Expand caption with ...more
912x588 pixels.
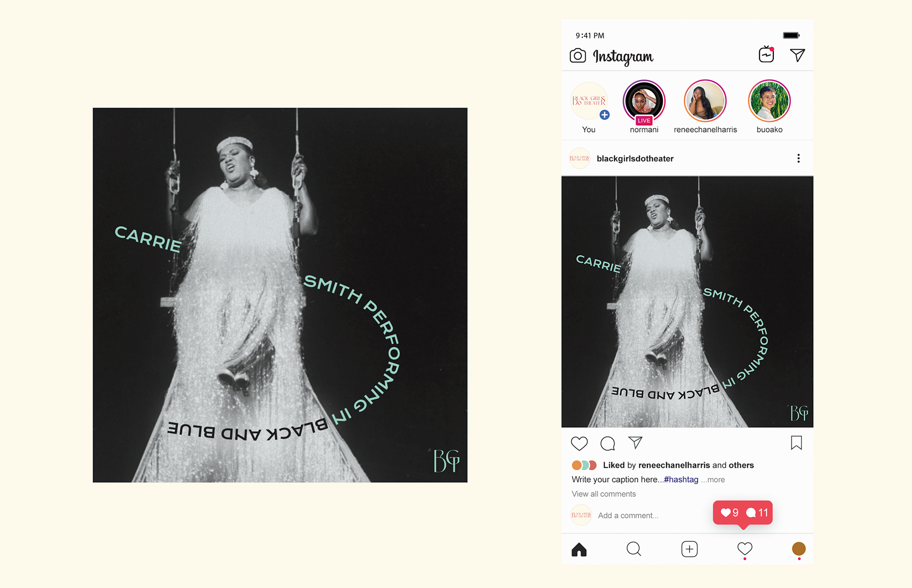(x=713, y=480)
